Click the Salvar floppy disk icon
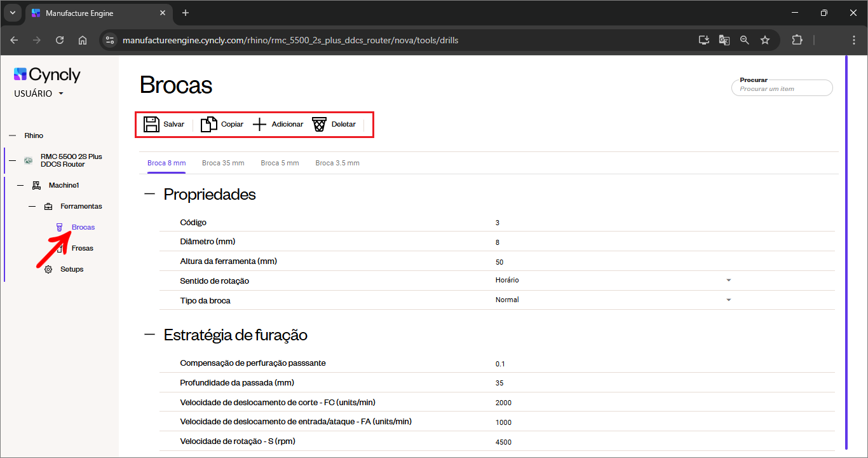This screenshot has width=868, height=458. pos(151,124)
